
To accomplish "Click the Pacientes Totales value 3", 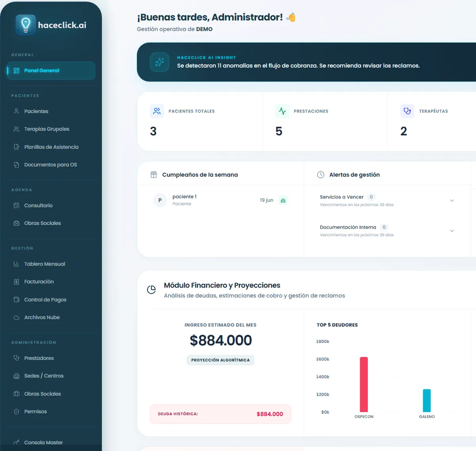I will (x=154, y=131).
